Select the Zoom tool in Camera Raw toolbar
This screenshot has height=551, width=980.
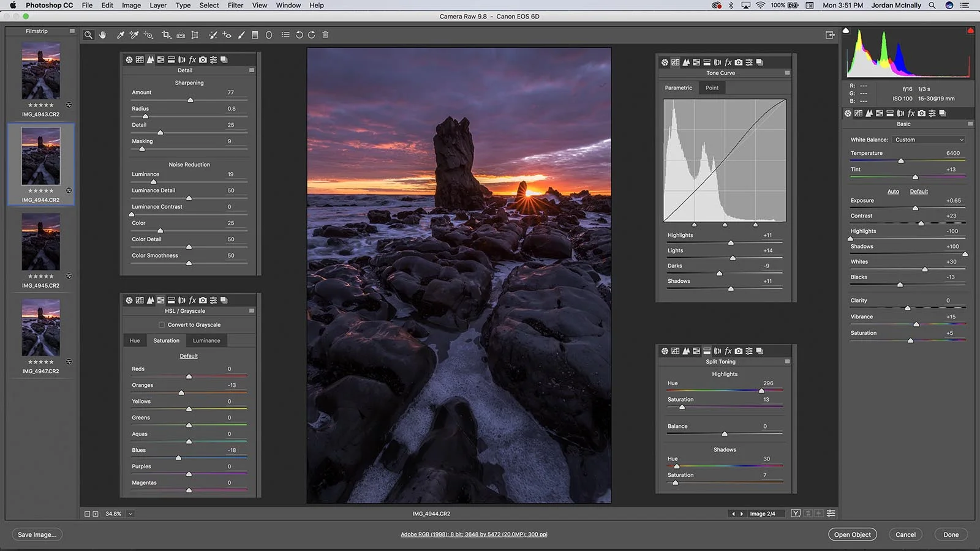point(88,35)
